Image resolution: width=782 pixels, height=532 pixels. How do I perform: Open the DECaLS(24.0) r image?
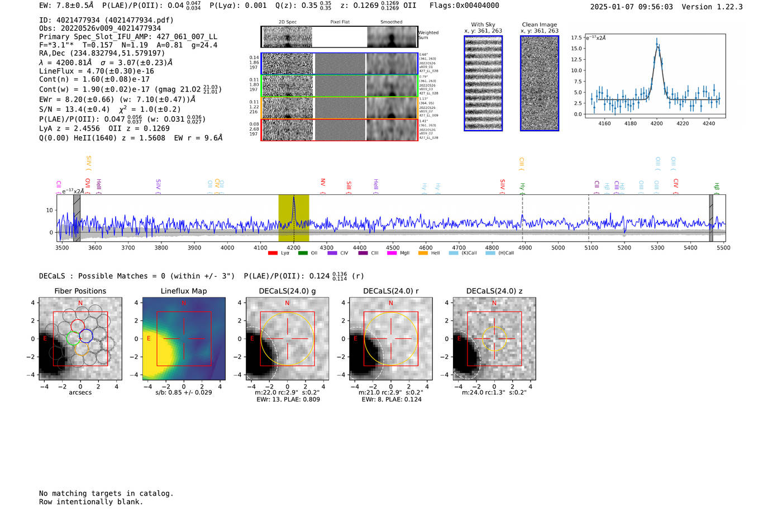click(x=390, y=339)
